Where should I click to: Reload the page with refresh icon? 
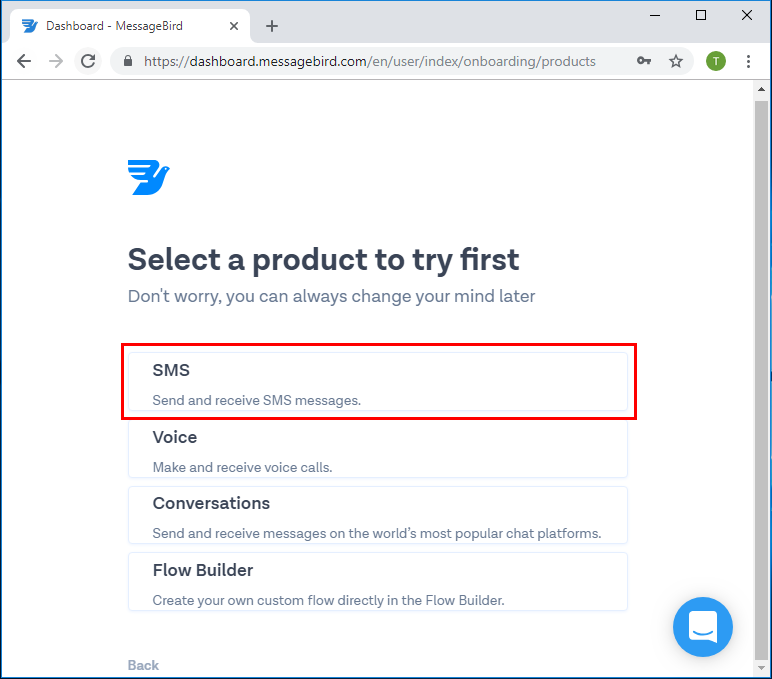88,61
